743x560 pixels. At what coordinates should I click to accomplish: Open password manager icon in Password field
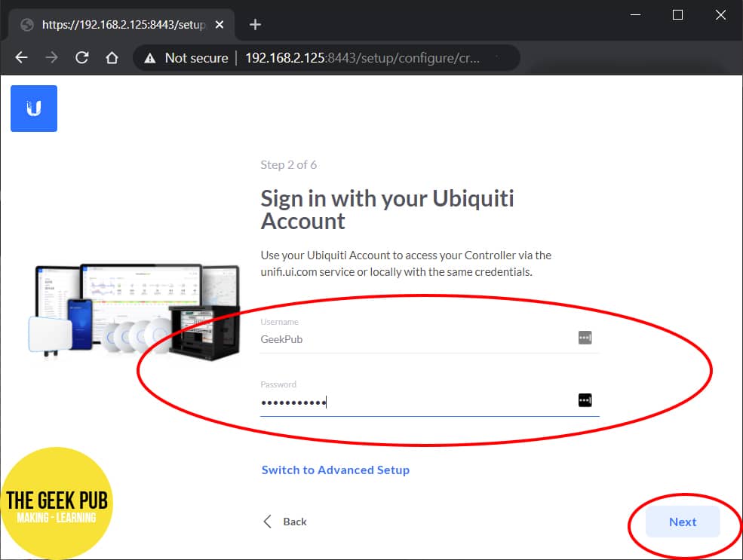pyautogui.click(x=585, y=400)
